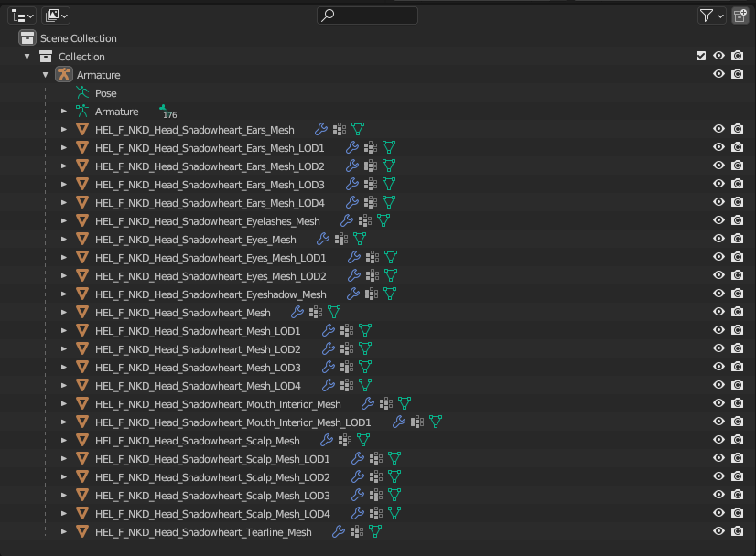Hide Collection in viewport via eye icon

[x=718, y=56]
